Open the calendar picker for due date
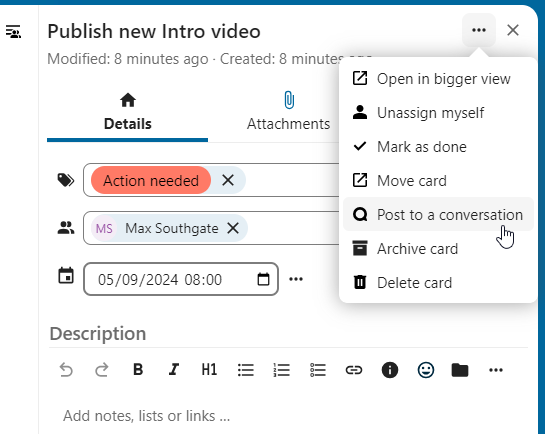545x434 pixels. [x=263, y=279]
